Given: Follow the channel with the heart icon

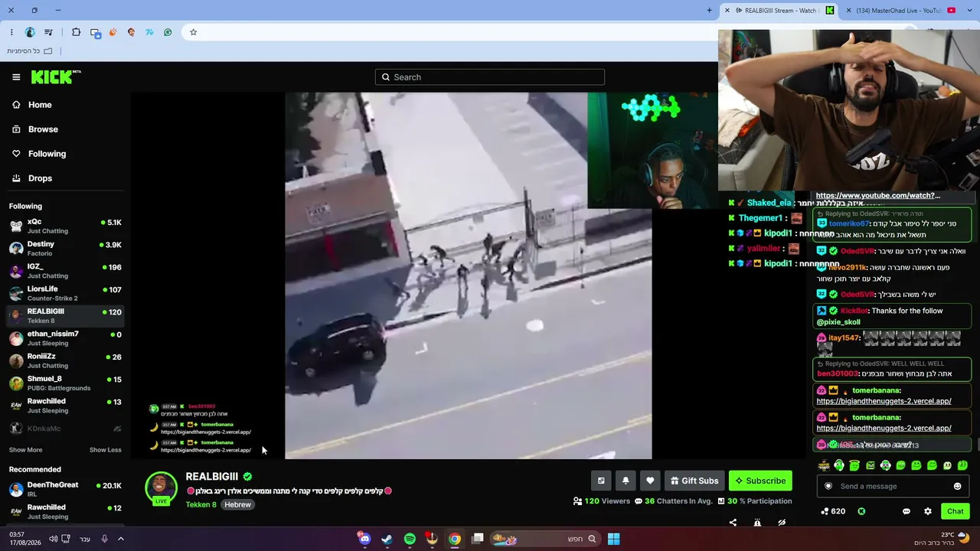Looking at the screenshot, I should (x=650, y=481).
